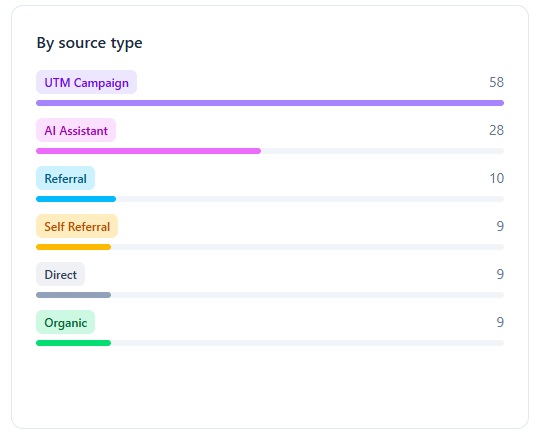Click the Referral count 10
Viewport: 543px width, 434px height.
coord(496,178)
